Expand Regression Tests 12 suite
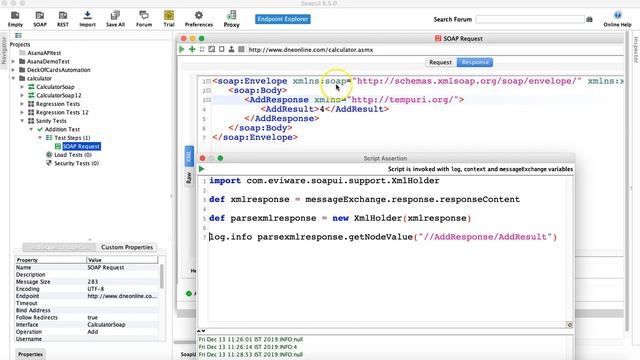 click(x=22, y=112)
